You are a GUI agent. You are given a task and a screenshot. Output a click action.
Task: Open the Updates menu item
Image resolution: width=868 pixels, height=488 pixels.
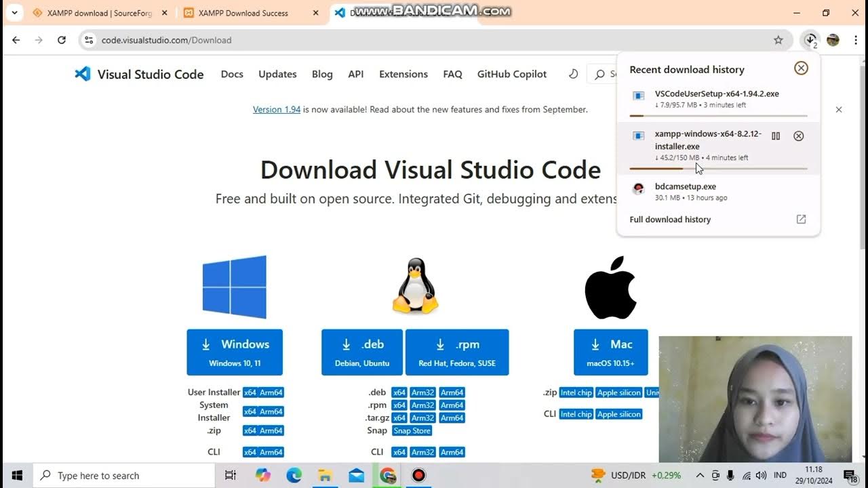click(277, 74)
